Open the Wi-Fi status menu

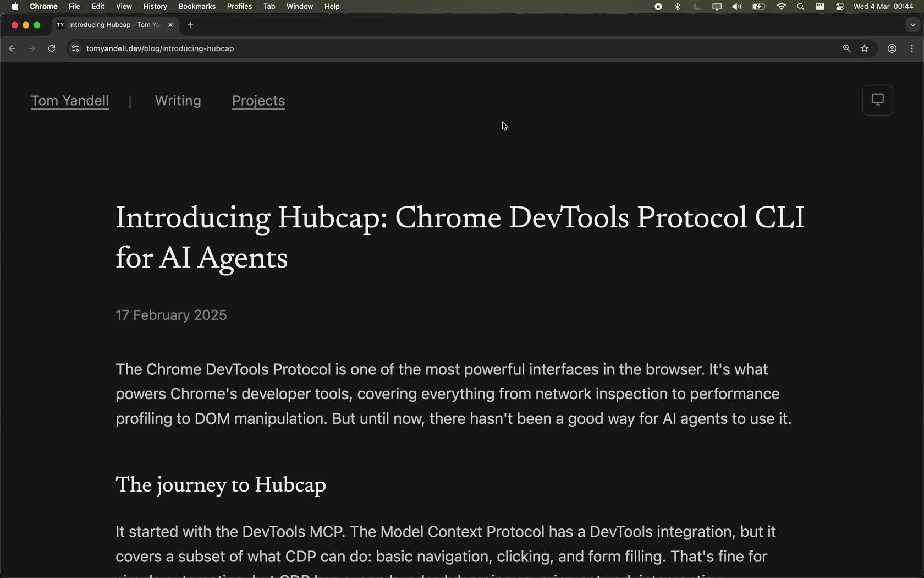pyautogui.click(x=781, y=7)
